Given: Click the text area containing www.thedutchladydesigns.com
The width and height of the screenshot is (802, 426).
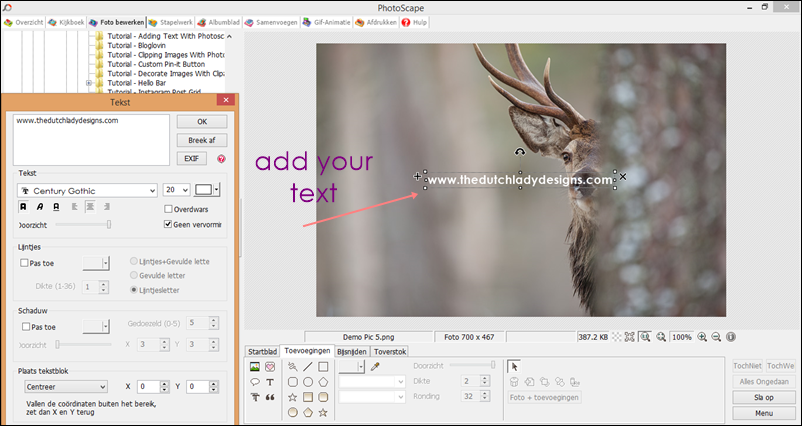Looking at the screenshot, I should coord(92,140).
